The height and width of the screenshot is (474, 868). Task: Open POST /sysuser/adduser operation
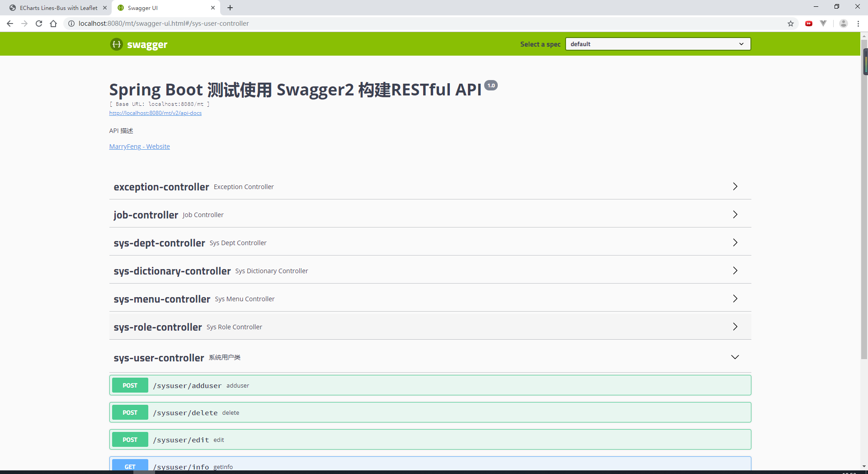click(x=430, y=385)
